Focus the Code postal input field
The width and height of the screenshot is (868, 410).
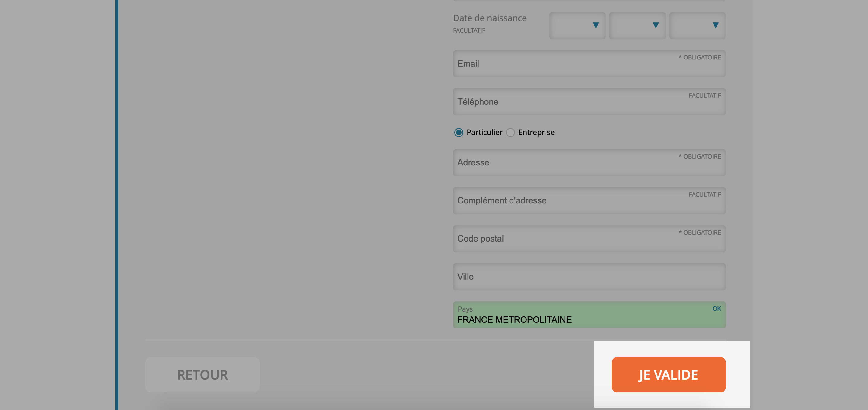[589, 239]
